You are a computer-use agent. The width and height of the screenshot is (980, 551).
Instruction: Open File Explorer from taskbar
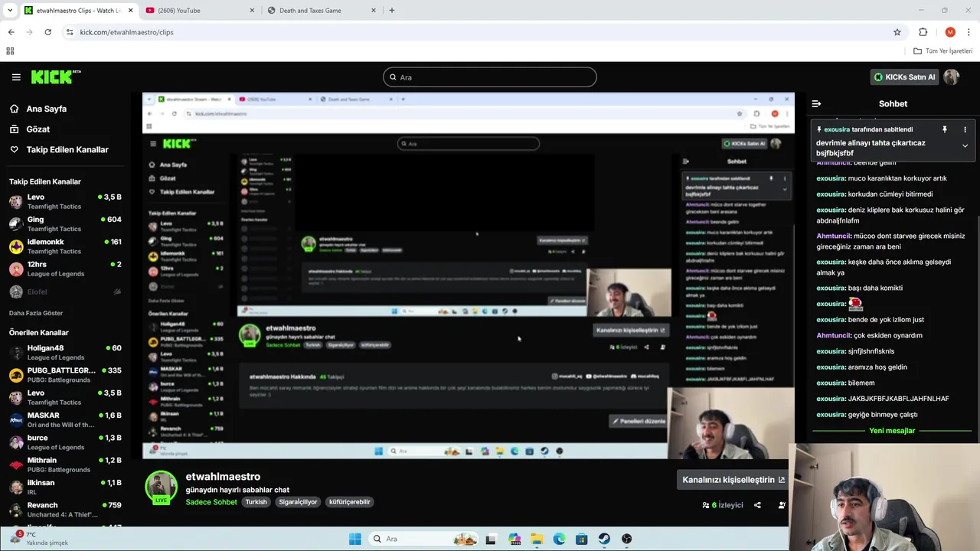(x=537, y=539)
